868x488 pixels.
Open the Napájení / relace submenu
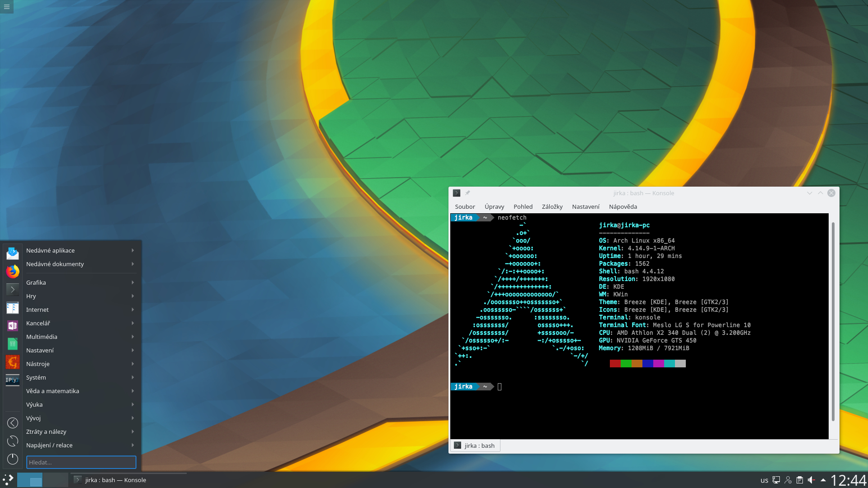pos(81,445)
